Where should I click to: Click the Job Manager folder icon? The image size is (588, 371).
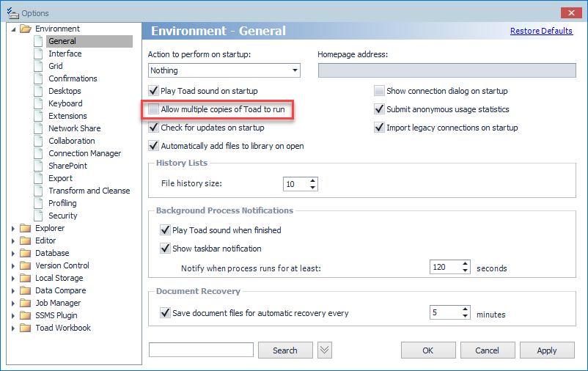tap(25, 303)
